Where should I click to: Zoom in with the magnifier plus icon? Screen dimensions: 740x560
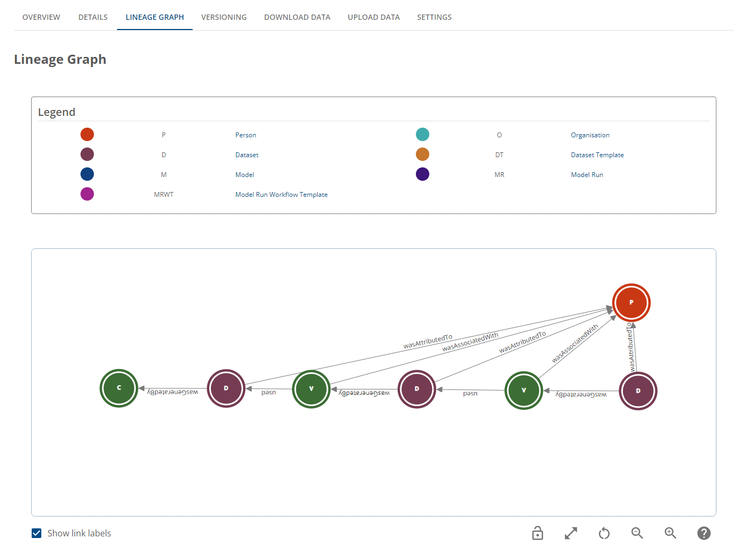tap(670, 533)
